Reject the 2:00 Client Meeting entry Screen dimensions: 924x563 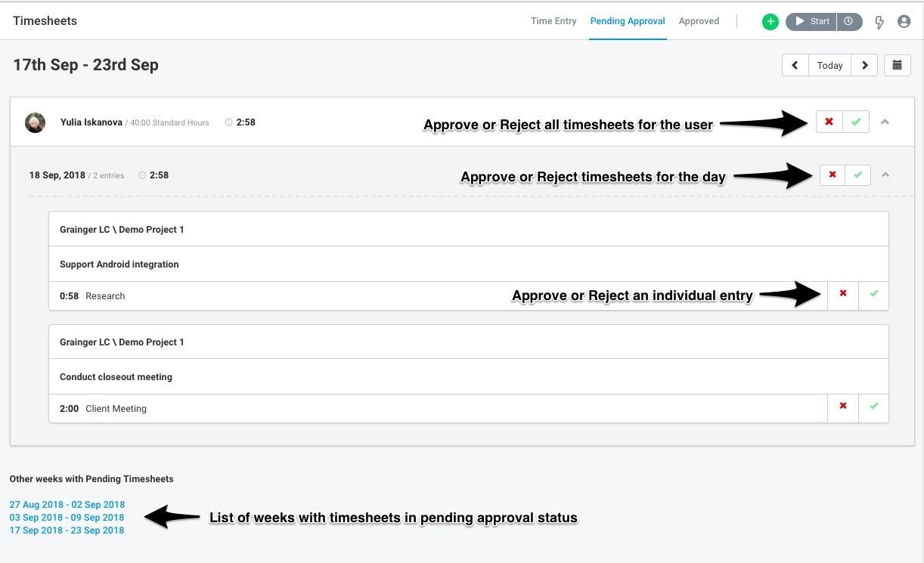click(843, 407)
